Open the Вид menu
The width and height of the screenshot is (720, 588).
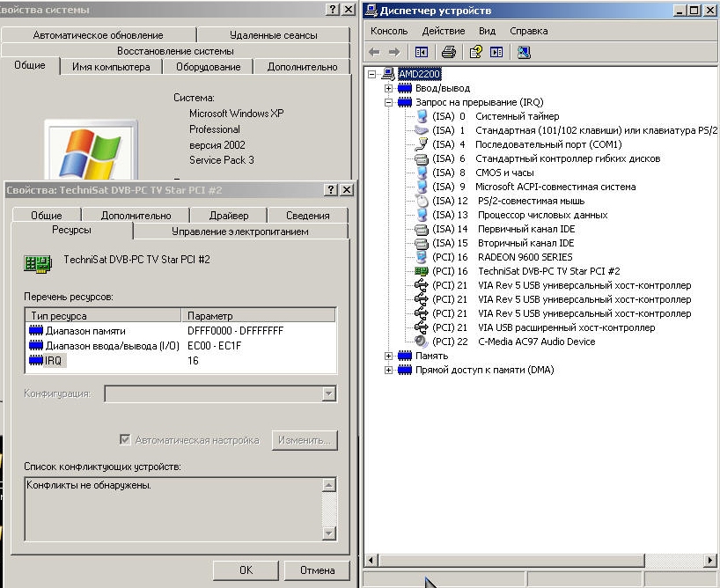point(488,31)
